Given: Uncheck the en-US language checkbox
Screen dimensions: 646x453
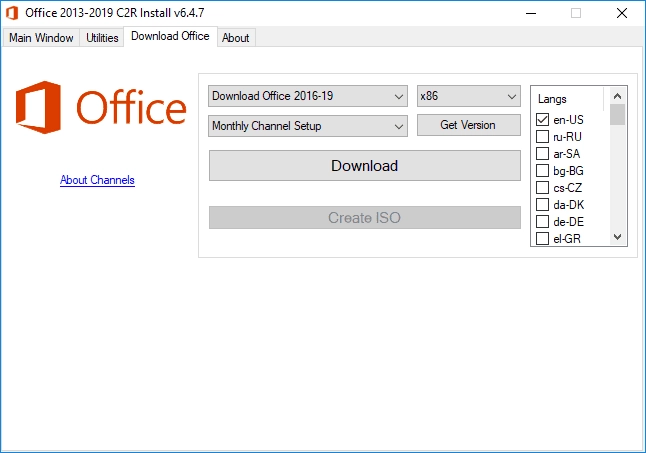Looking at the screenshot, I should click(542, 119).
